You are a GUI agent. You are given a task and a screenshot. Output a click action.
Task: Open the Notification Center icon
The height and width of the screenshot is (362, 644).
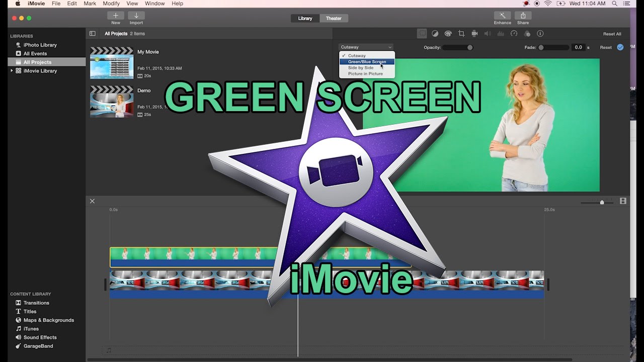627,4
